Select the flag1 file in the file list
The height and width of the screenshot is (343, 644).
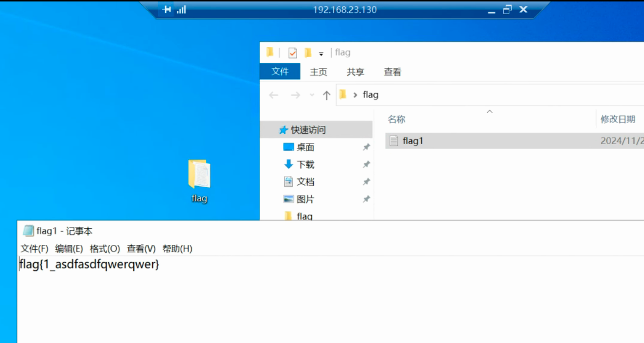(515, 141)
